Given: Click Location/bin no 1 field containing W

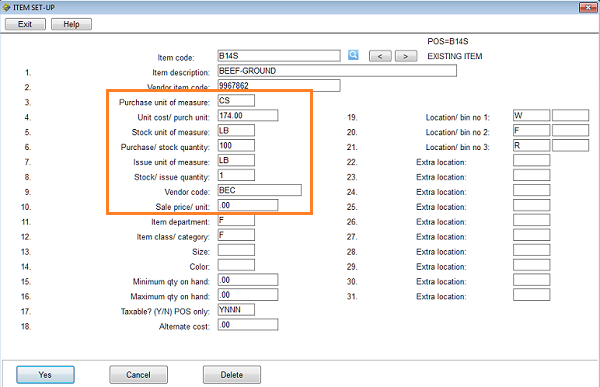Looking at the screenshot, I should (532, 116).
